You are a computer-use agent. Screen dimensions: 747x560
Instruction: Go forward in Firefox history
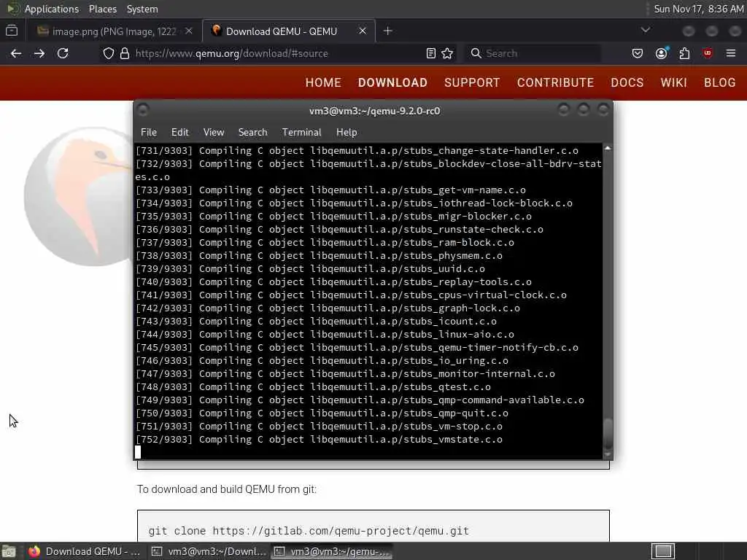(x=39, y=53)
